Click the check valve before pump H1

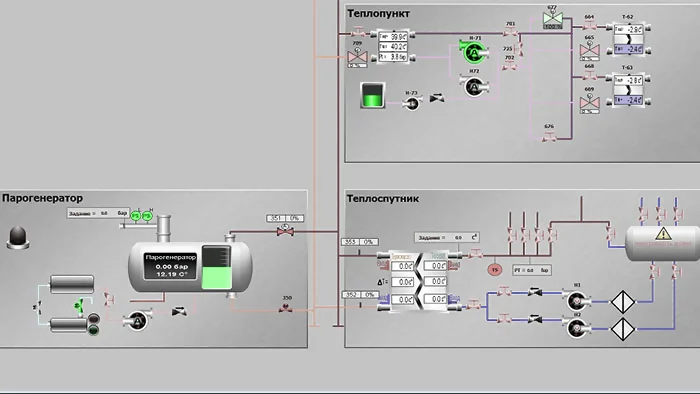[x=534, y=292]
